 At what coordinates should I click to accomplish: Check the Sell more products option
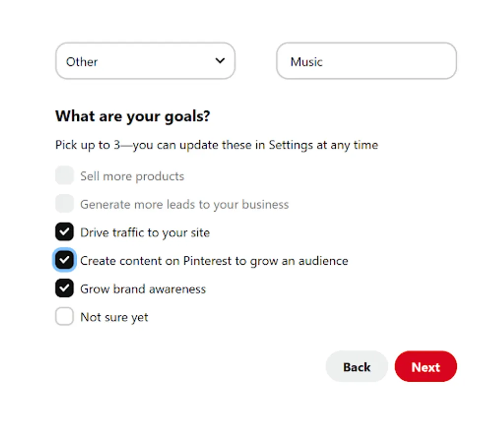64,175
